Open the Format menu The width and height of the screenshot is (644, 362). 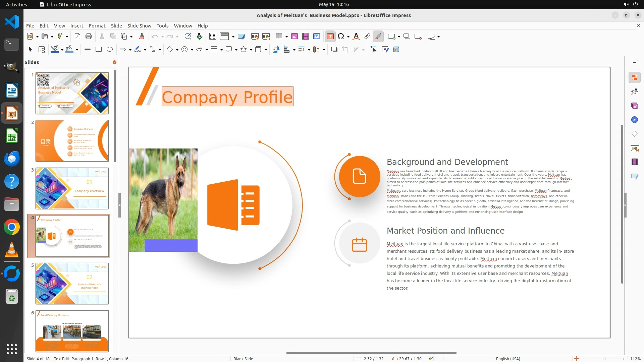point(97,25)
